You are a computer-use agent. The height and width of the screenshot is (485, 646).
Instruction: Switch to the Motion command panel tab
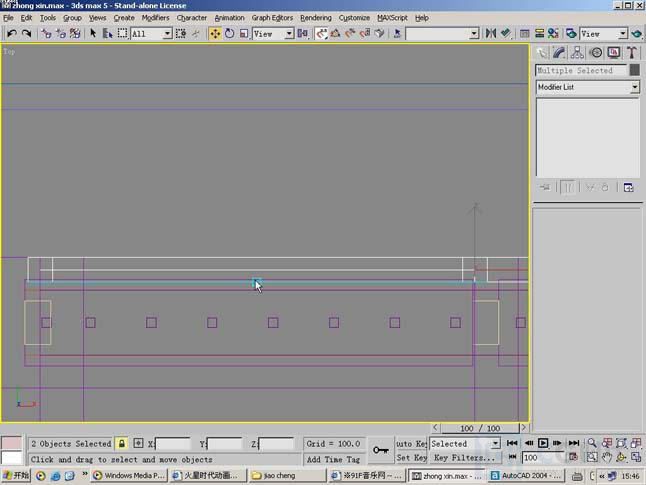pos(596,53)
